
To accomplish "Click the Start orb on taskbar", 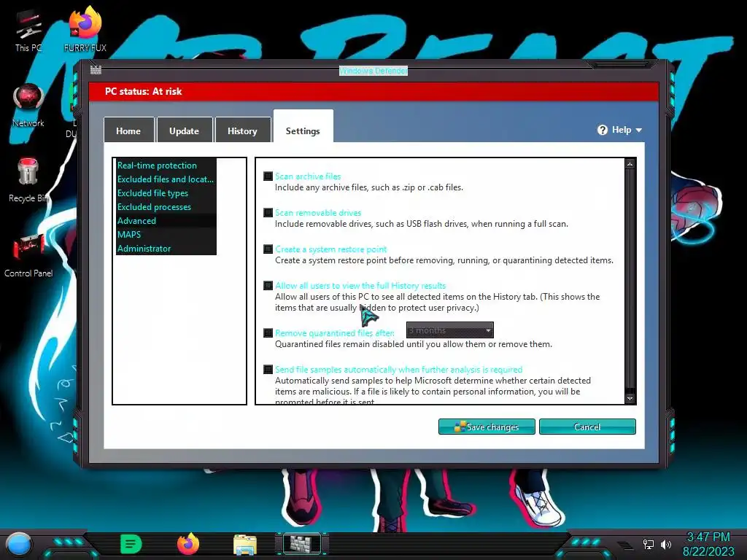I will tap(19, 544).
